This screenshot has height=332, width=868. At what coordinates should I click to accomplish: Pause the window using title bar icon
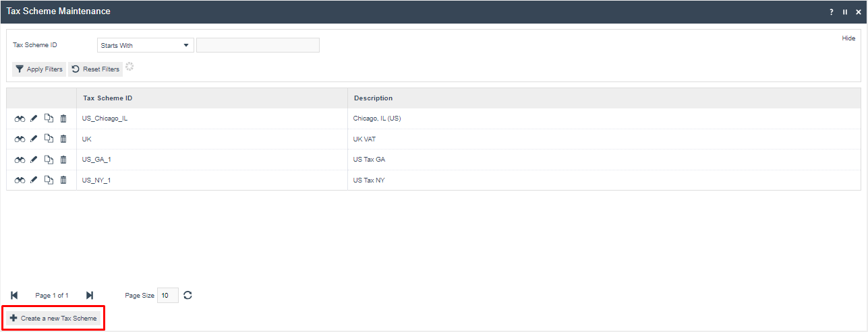(845, 12)
